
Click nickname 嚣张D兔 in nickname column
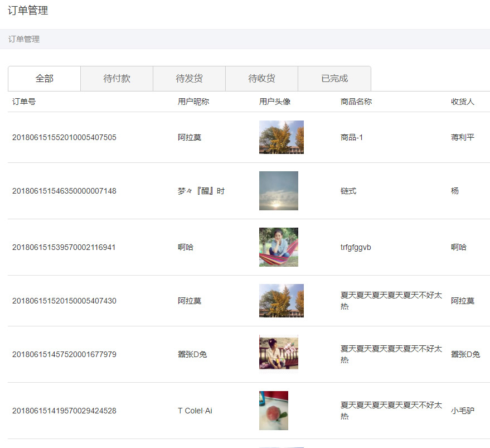[192, 354]
